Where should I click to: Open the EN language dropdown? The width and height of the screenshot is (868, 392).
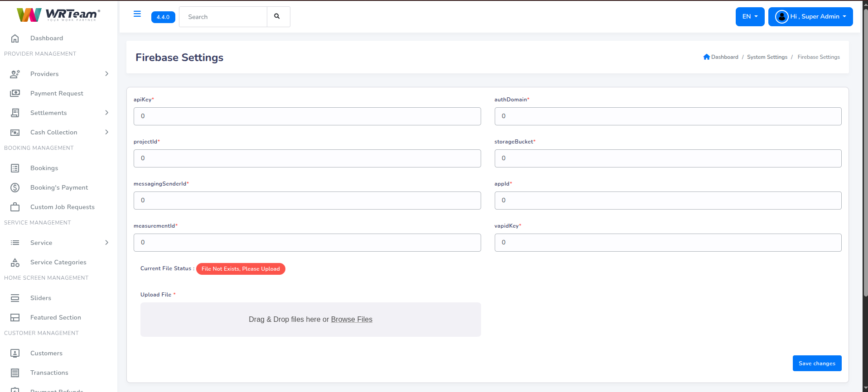[x=749, y=17]
